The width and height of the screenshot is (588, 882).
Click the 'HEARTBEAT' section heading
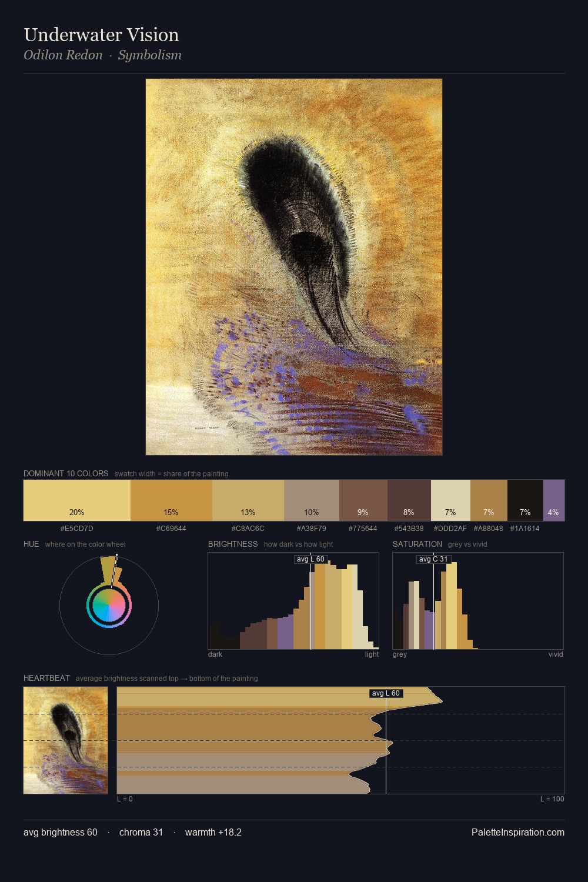[46, 678]
